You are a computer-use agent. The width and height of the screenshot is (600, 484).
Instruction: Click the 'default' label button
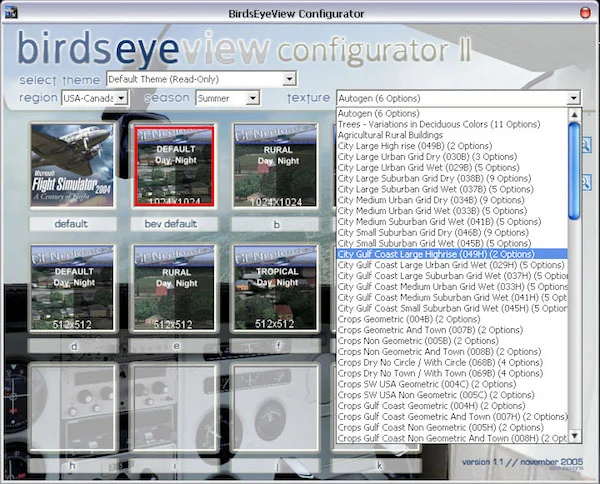(73, 224)
